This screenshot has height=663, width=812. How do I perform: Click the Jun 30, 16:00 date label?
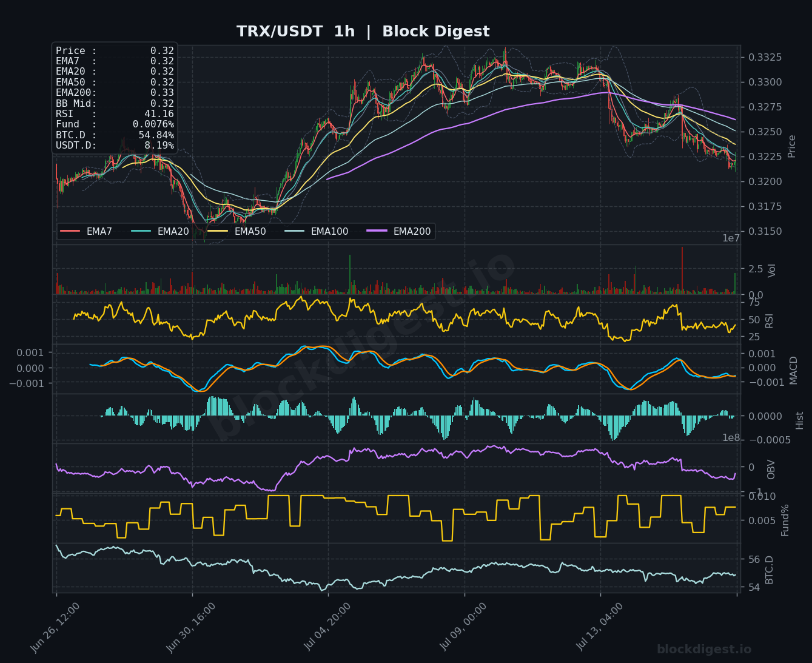point(191,627)
